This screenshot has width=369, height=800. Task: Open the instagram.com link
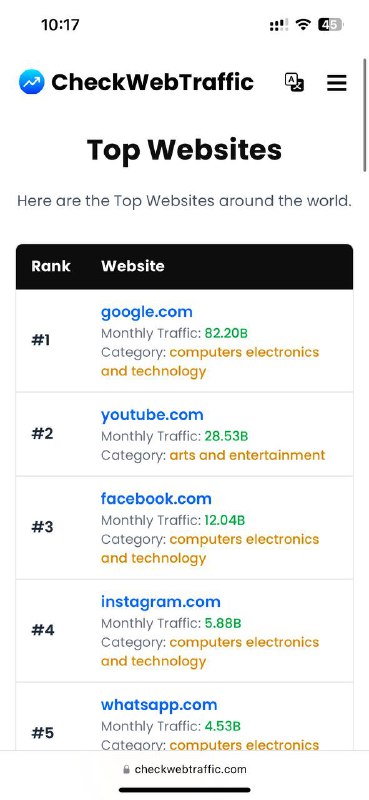(160, 602)
